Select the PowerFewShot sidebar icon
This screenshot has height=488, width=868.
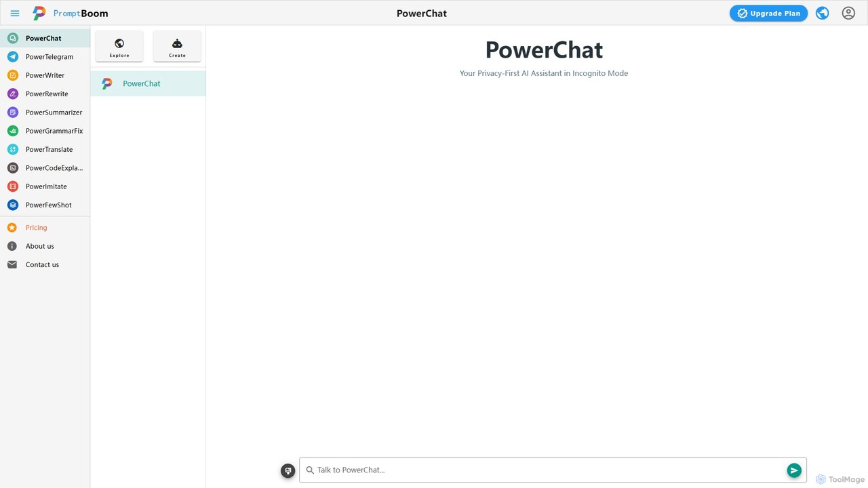12,205
